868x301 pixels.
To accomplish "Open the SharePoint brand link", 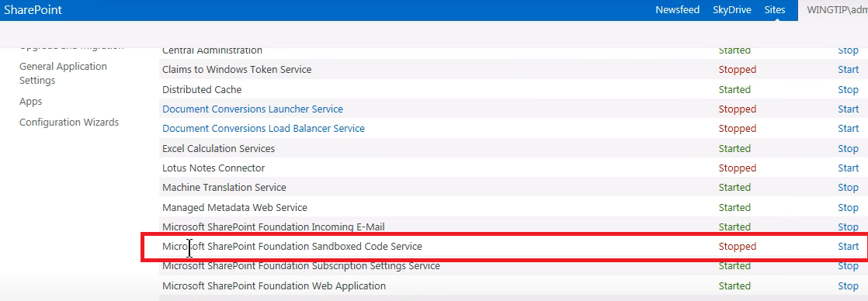I will coord(33,10).
